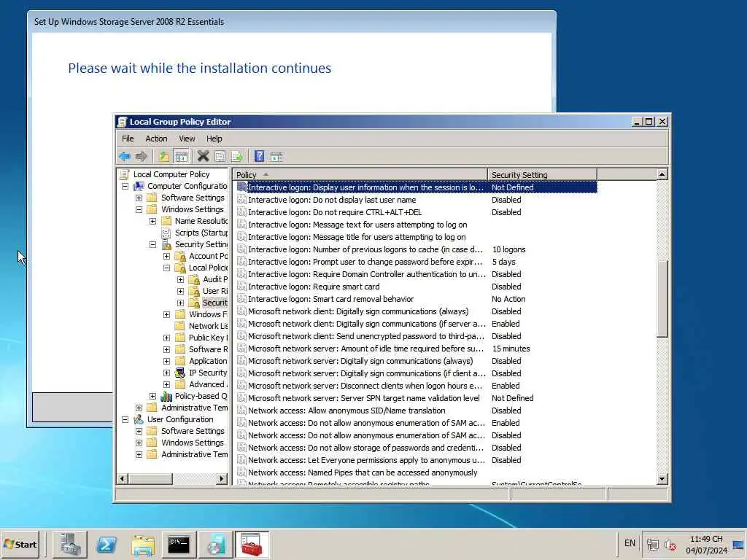Viewport: 747px width, 560px height.
Task: Collapse the User Configuration node
Action: [125, 419]
